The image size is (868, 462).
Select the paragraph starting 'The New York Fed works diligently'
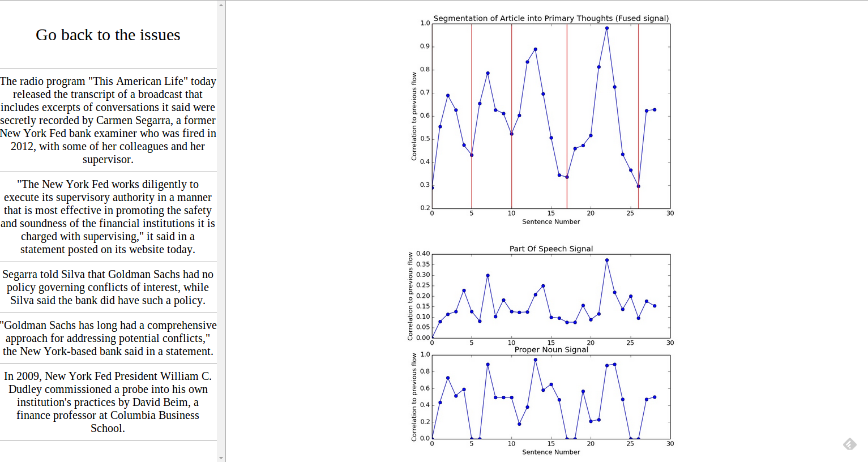[x=108, y=217]
